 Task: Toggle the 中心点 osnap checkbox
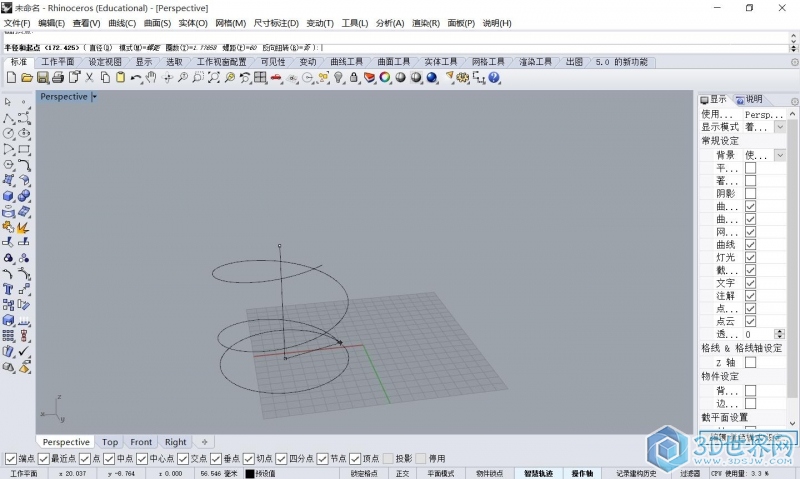pyautogui.click(x=142, y=459)
